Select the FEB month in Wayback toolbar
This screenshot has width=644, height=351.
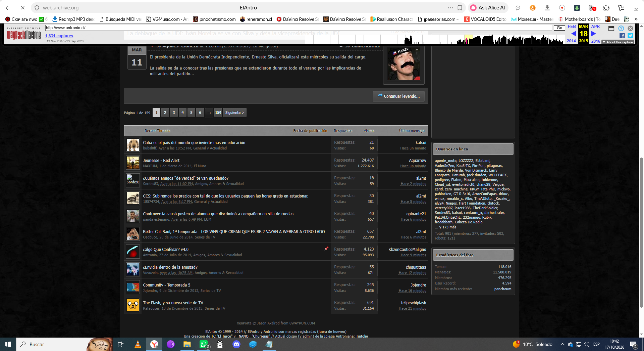coord(572,27)
